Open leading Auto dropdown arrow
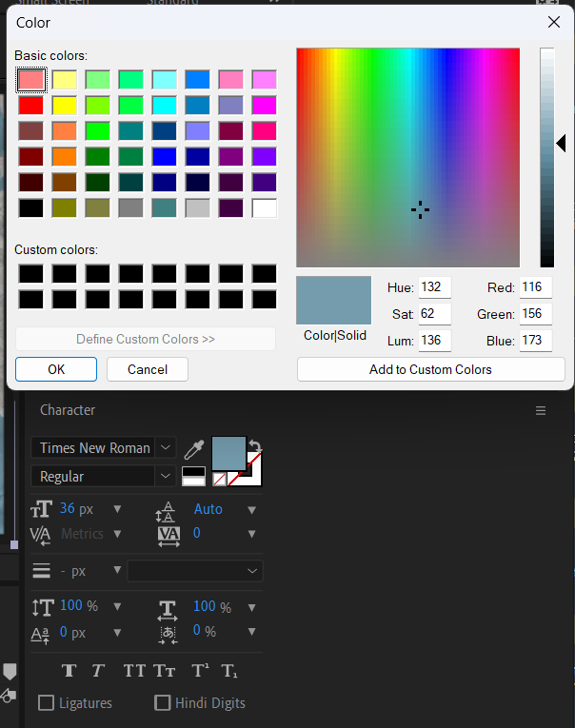575x728 pixels. (251, 510)
